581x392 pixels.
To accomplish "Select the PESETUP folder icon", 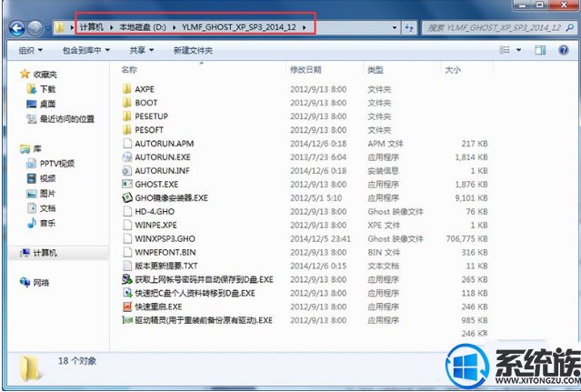I will point(127,116).
